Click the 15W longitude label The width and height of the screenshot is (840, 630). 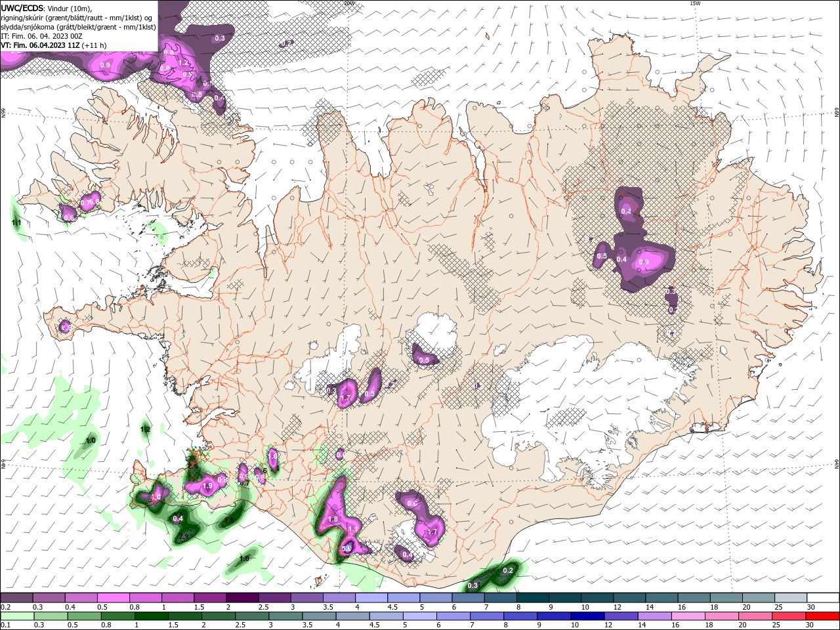[695, 3]
